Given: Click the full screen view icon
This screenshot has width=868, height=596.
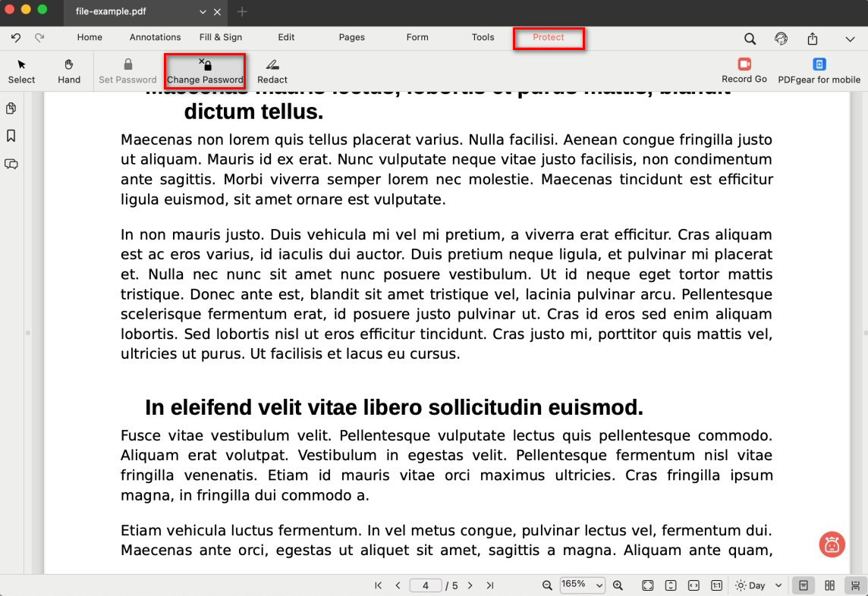Looking at the screenshot, I should (648, 585).
